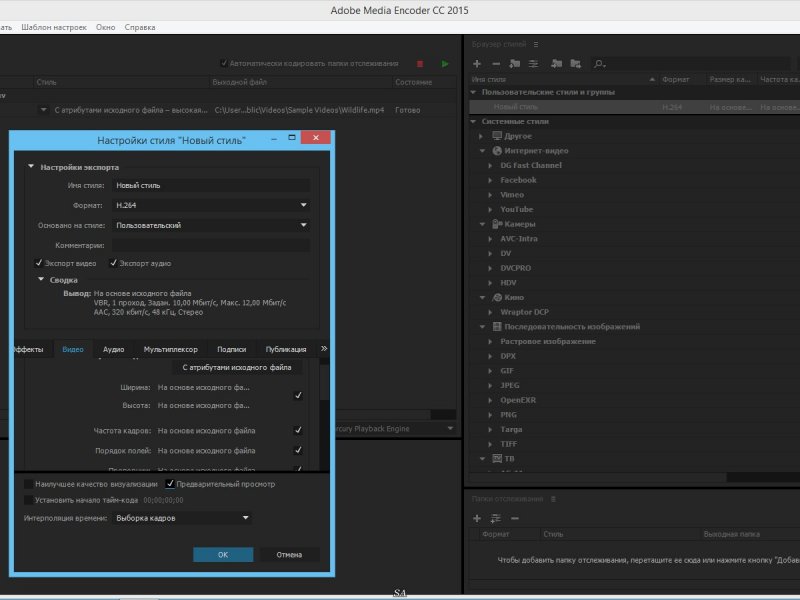Click the filmstrip icon beside Последовательность изображений
Viewport: 800px width, 600px height.
click(x=497, y=327)
